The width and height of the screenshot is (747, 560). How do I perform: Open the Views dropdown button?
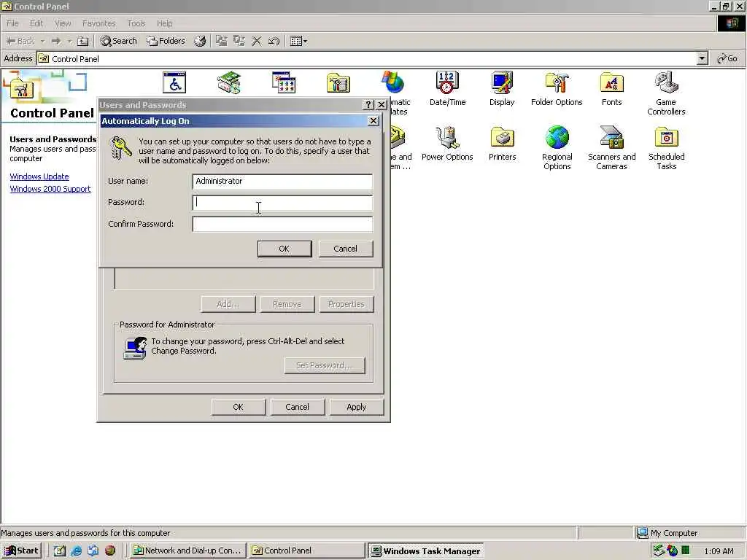[x=298, y=41]
